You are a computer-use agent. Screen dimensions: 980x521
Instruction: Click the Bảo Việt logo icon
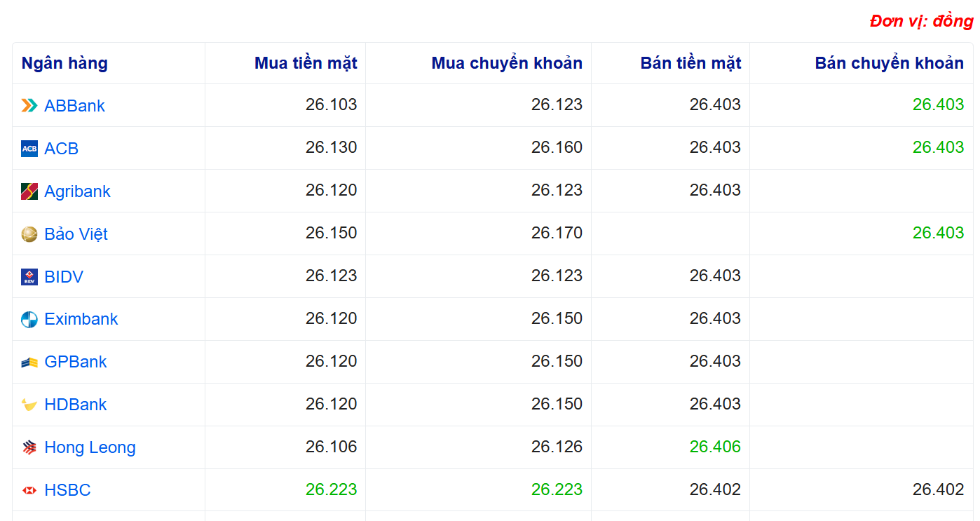tap(29, 234)
